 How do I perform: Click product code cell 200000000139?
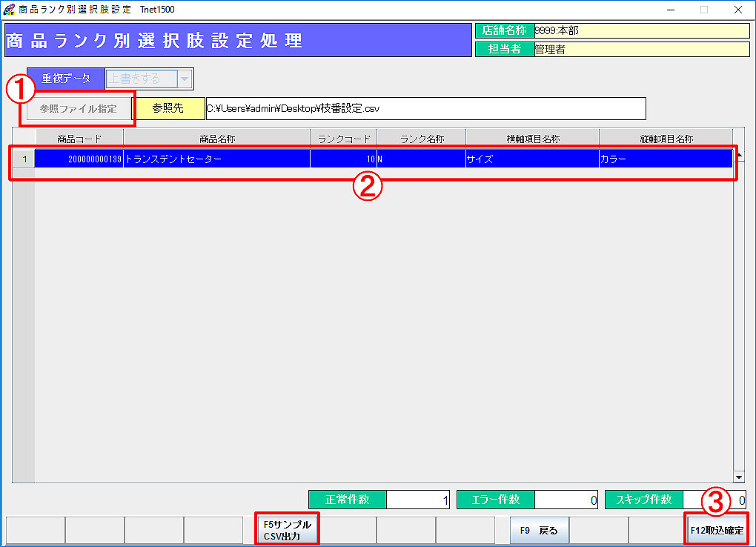pos(79,159)
